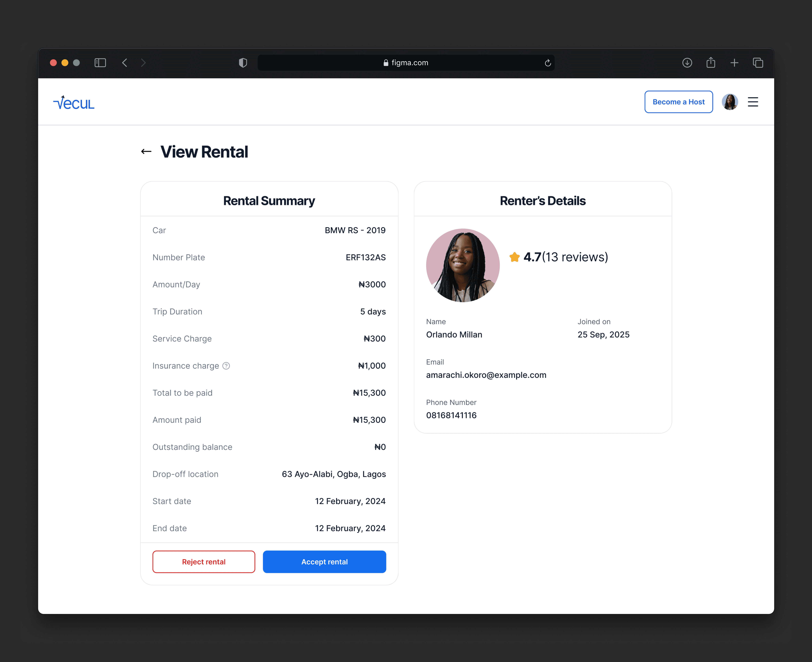Screen dimensions: 812x662
Task: Click the insurance charge help icon
Action: pos(226,366)
